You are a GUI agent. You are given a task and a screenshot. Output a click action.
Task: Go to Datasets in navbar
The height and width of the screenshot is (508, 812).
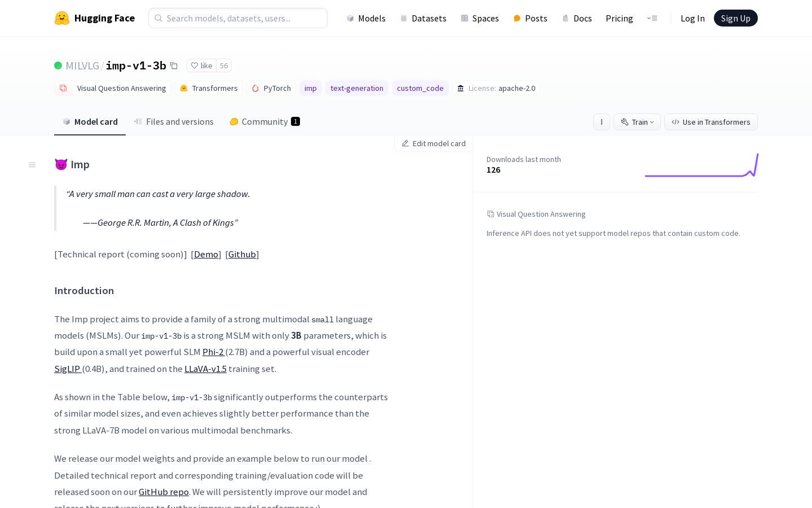pyautogui.click(x=423, y=18)
